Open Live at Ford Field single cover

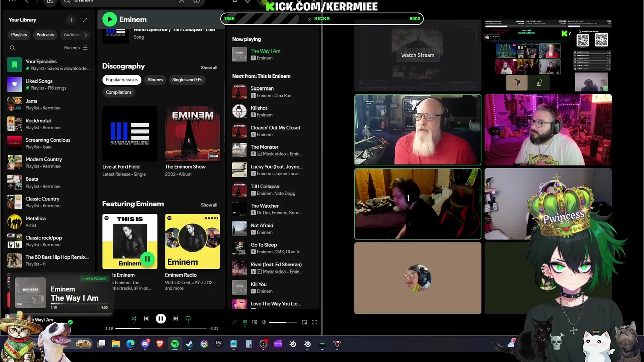tap(130, 133)
